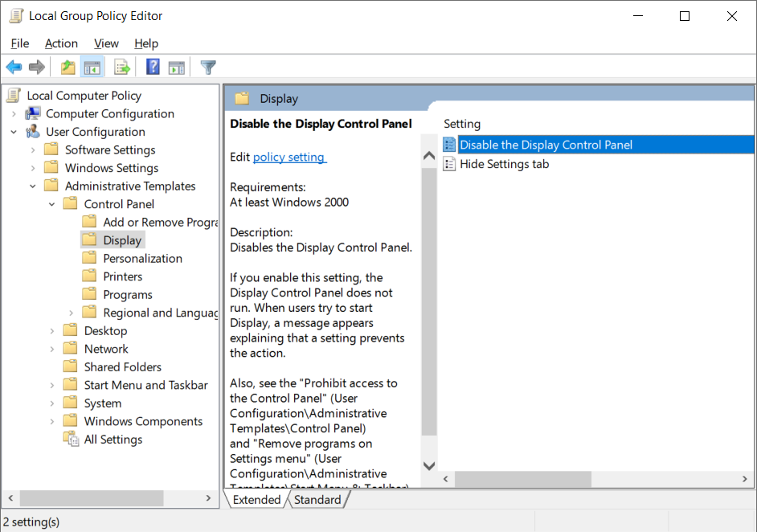
Task: Select Regional and Language folder
Action: click(x=149, y=313)
